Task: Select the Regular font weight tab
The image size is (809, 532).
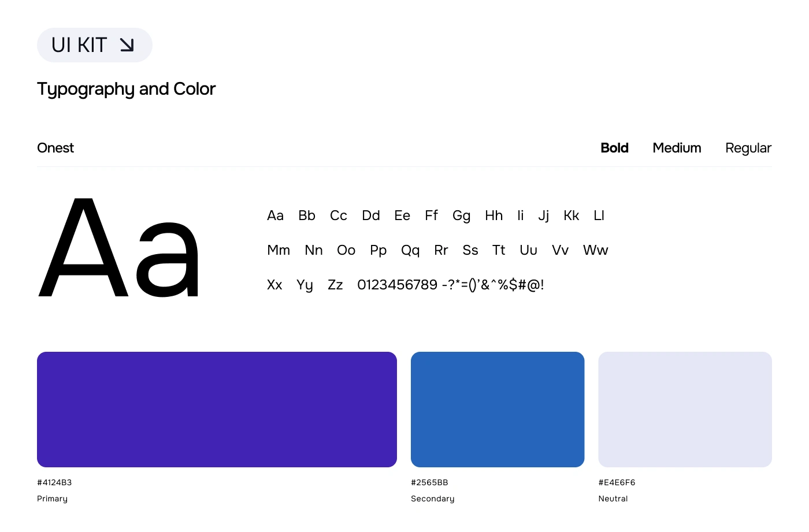Action: pos(748,148)
